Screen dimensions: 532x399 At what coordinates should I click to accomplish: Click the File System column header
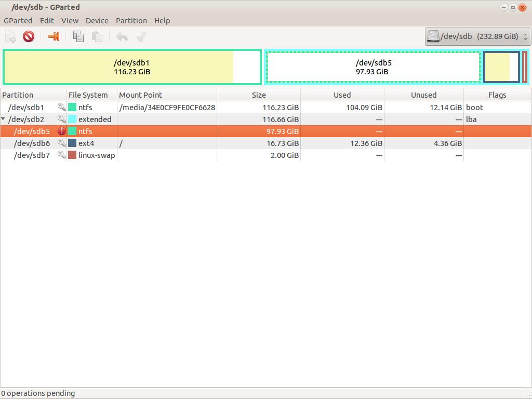point(88,95)
